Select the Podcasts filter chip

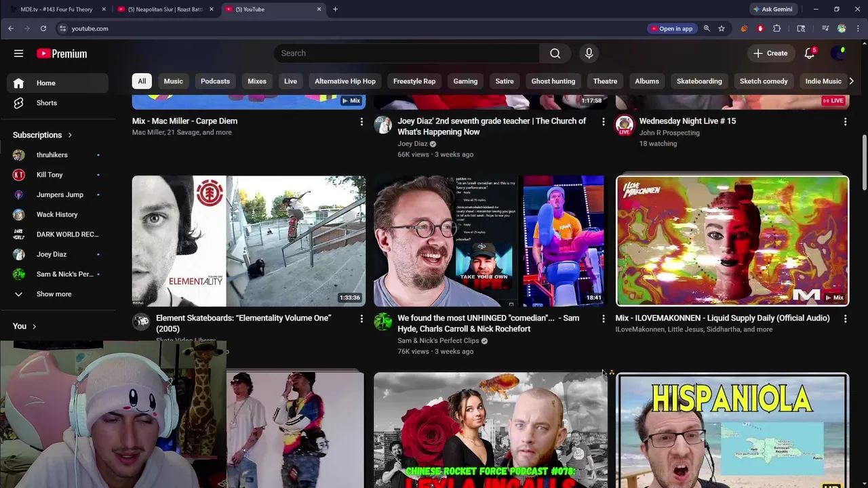coord(215,81)
